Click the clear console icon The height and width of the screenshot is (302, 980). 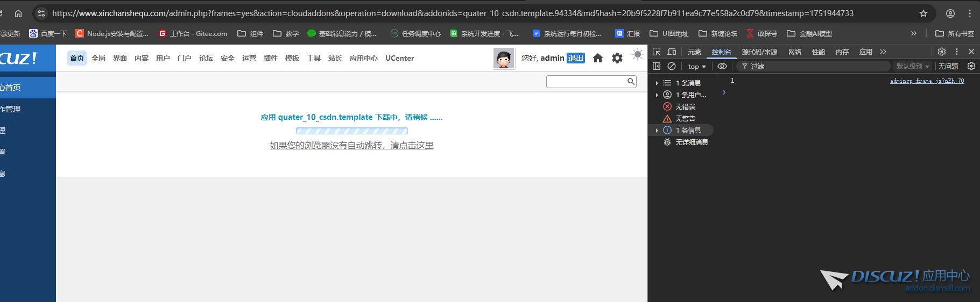pos(672,66)
